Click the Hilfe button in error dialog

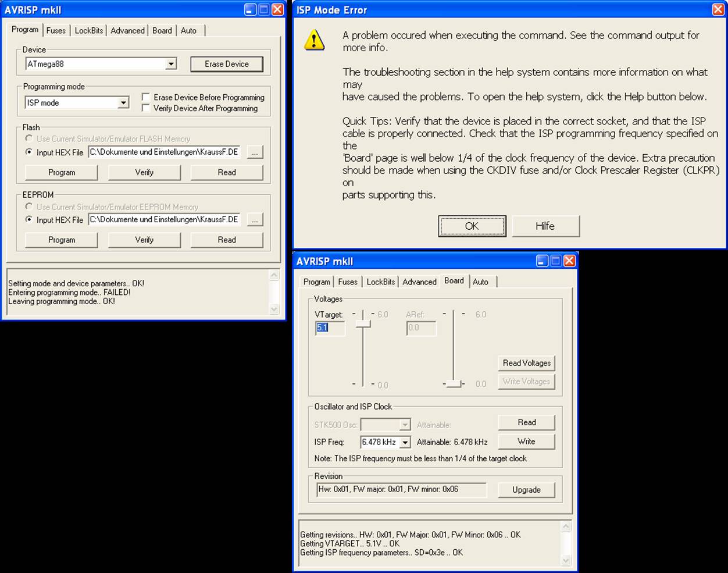pos(545,226)
